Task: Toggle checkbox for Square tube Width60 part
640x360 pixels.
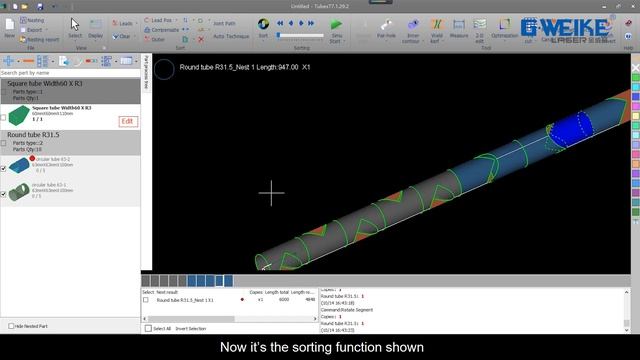Action: 4,118
